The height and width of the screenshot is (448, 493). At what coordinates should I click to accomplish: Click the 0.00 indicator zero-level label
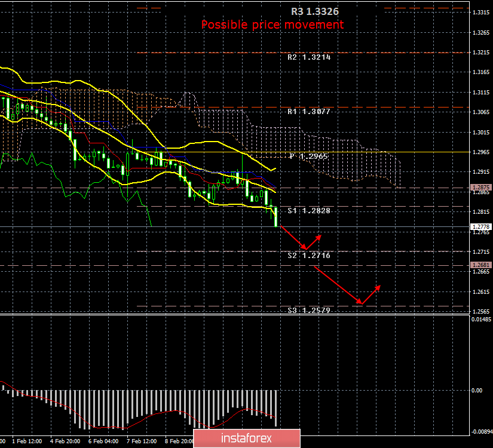click(477, 391)
